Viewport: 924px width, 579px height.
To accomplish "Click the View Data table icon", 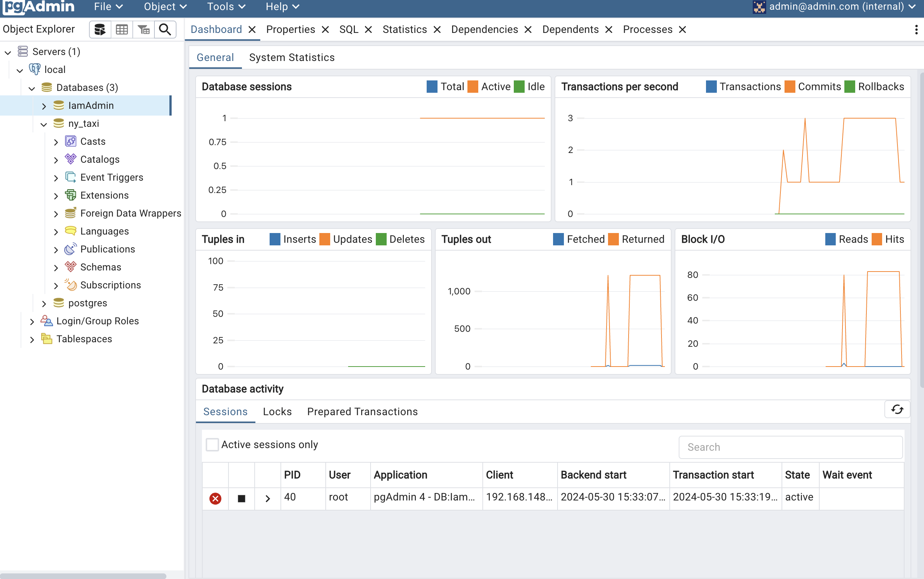I will point(122,30).
